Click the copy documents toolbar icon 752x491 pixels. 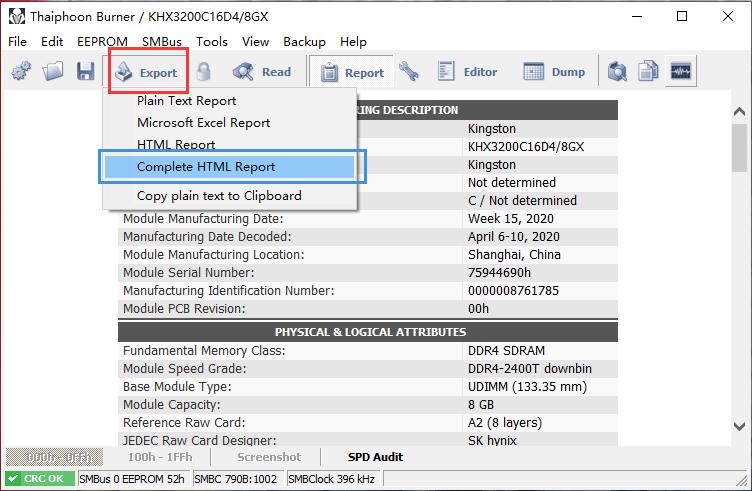(649, 72)
